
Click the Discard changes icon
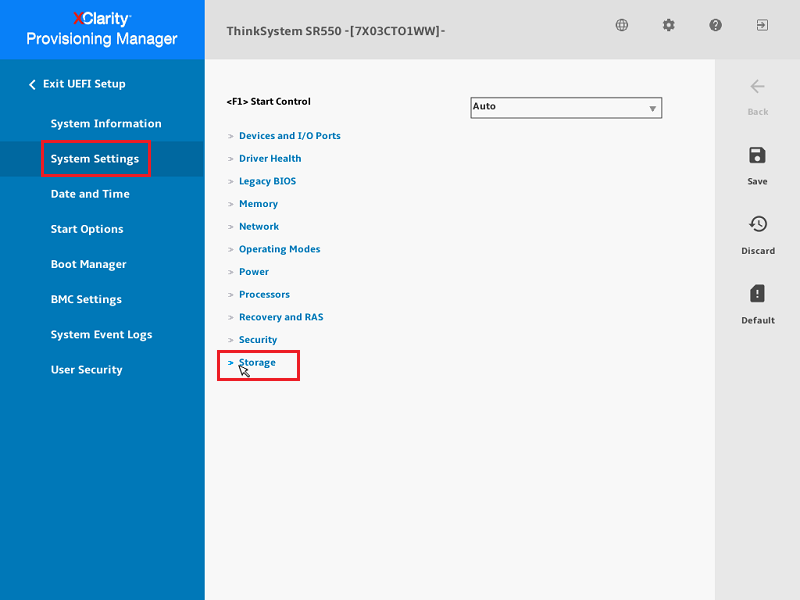pos(757,225)
